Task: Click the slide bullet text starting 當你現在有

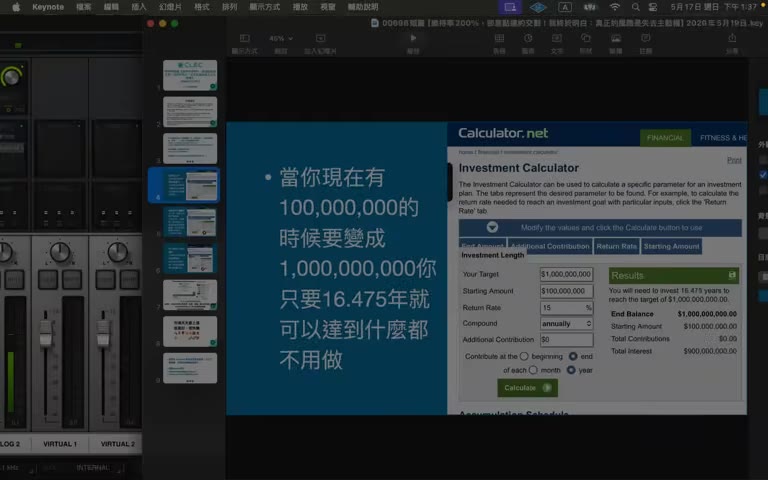Action: click(x=357, y=268)
